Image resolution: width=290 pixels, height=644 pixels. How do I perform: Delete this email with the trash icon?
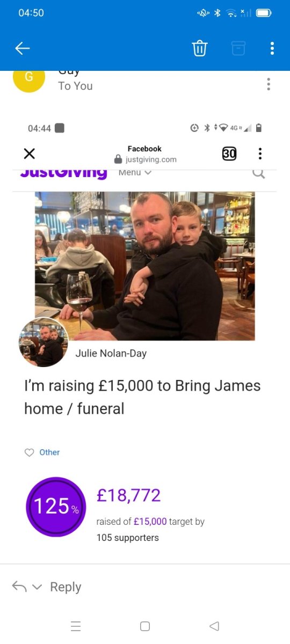pos(200,48)
